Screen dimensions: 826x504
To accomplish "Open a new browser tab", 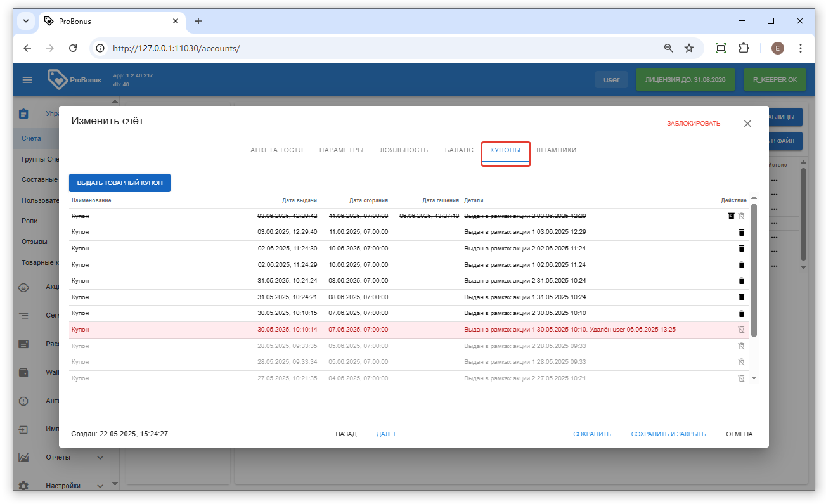I will tap(198, 21).
